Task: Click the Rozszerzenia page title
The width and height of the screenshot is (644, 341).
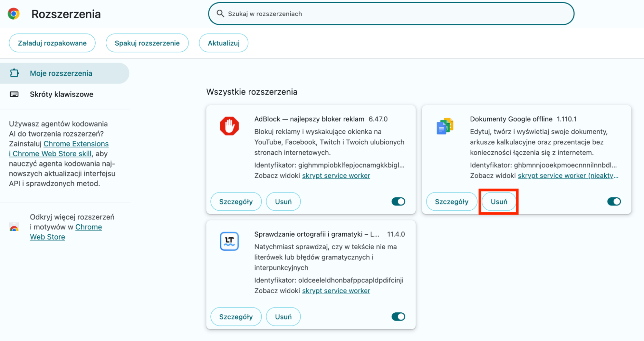Action: 66,14
